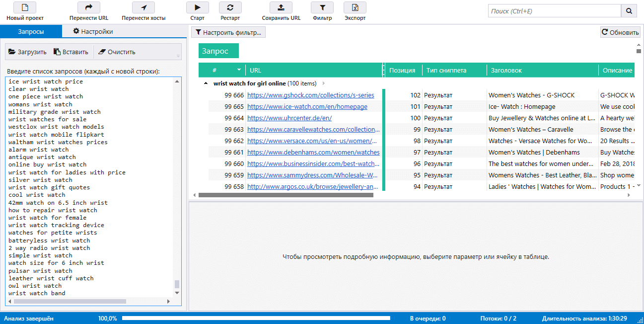Select the position 102 cell
This screenshot has height=324, width=644.
[x=403, y=95]
